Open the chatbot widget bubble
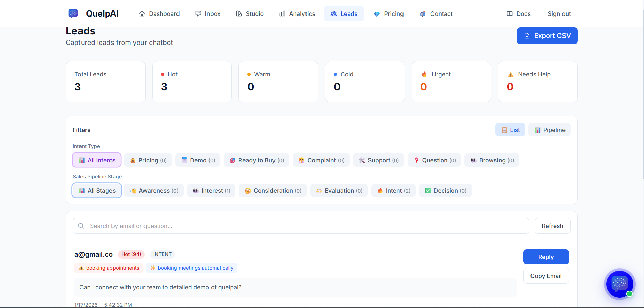 pyautogui.click(x=619, y=284)
